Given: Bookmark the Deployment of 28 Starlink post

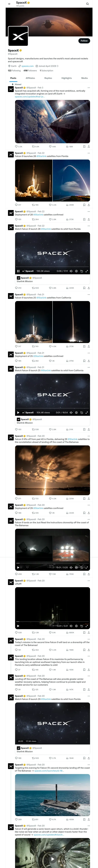Looking at the screenshot, I should coord(84,219).
